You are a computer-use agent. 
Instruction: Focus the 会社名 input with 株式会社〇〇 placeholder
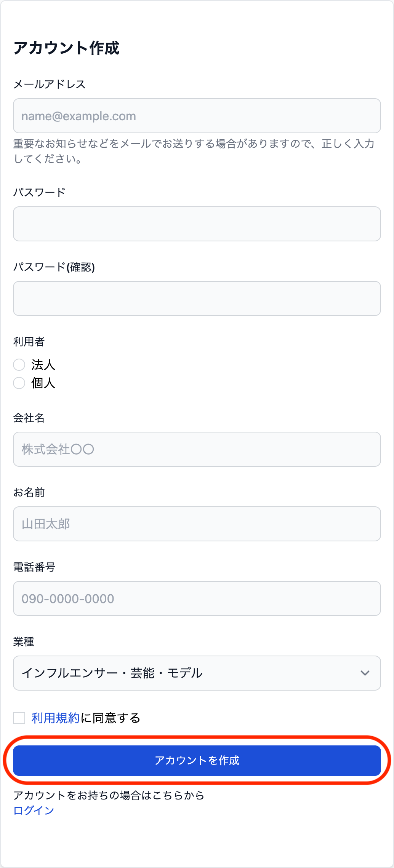click(197, 449)
